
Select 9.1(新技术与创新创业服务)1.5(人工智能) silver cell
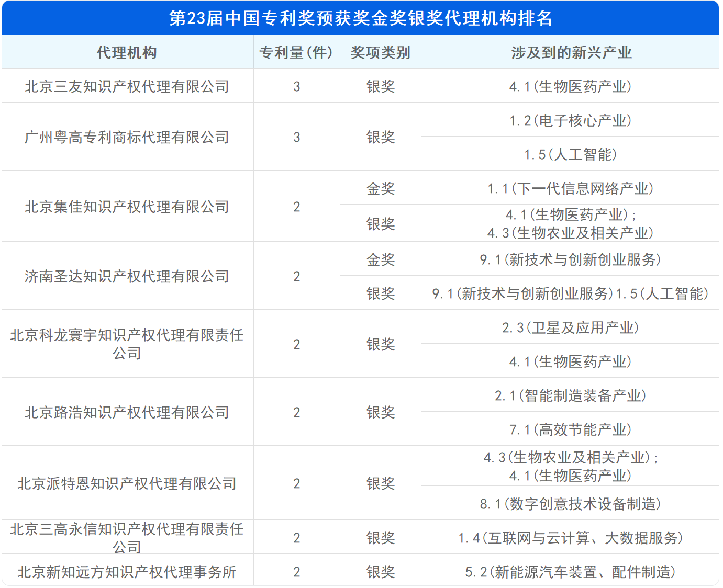570,293
